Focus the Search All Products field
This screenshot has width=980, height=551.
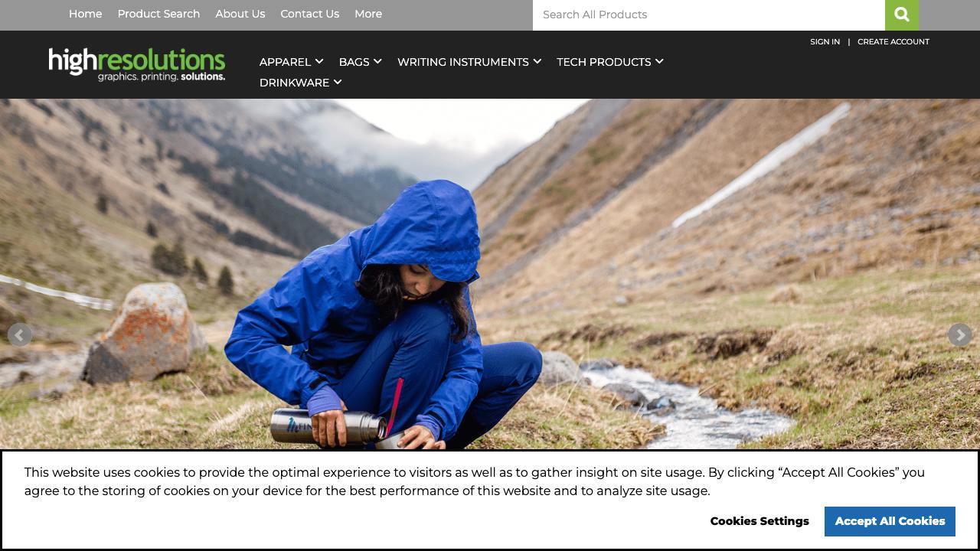(x=709, y=15)
